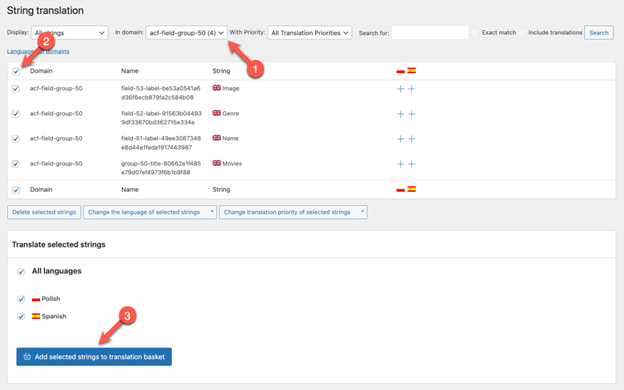The width and height of the screenshot is (624, 390).
Task: Click UK flag beside Movies string
Action: pyautogui.click(x=216, y=163)
